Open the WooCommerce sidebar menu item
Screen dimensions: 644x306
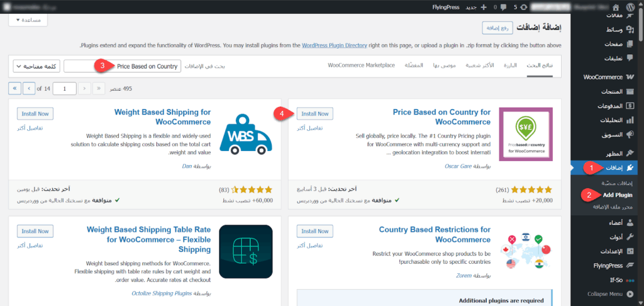603,77
